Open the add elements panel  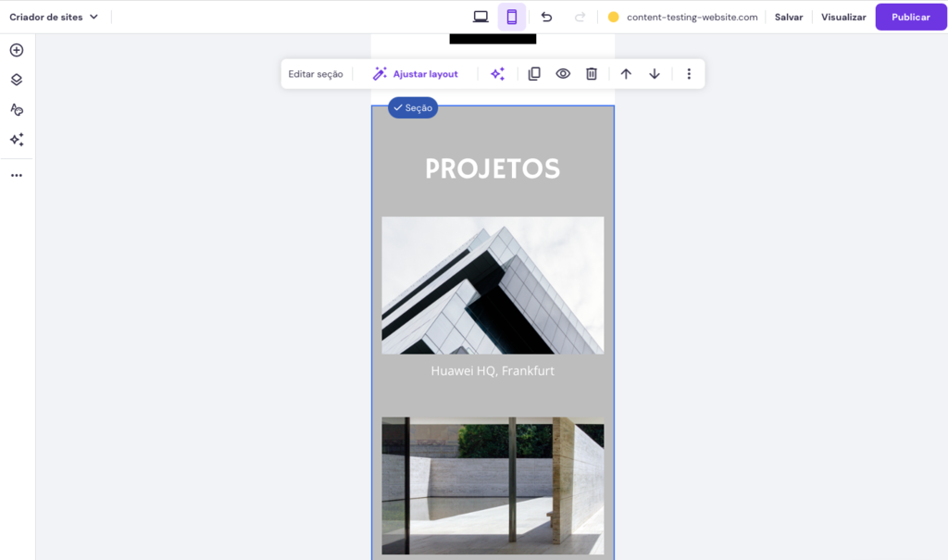pyautogui.click(x=16, y=50)
